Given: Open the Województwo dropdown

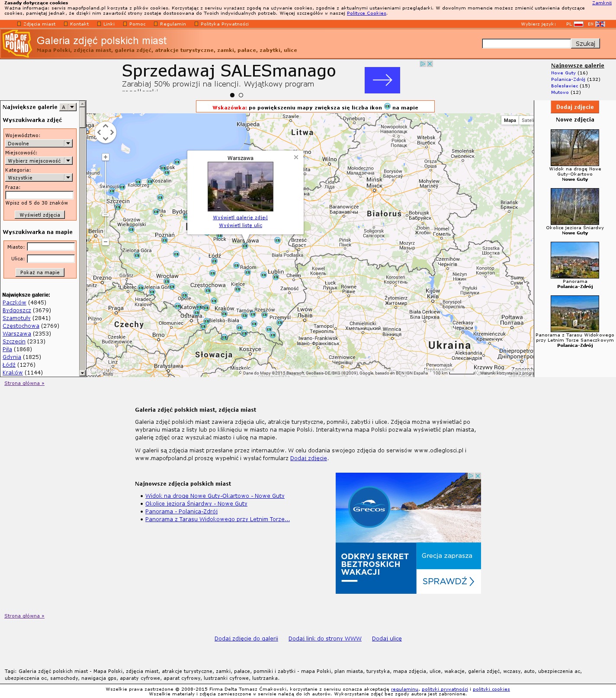Looking at the screenshot, I should (38, 143).
